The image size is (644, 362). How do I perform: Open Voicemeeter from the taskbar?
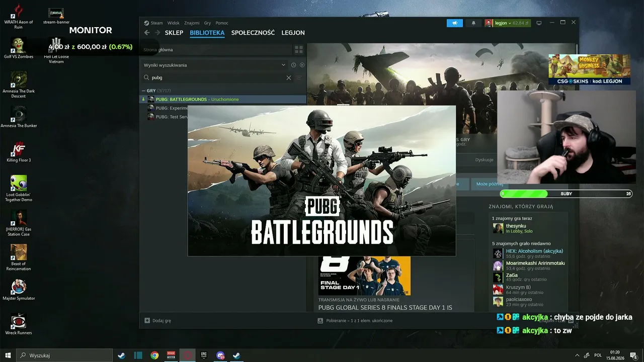(171, 355)
